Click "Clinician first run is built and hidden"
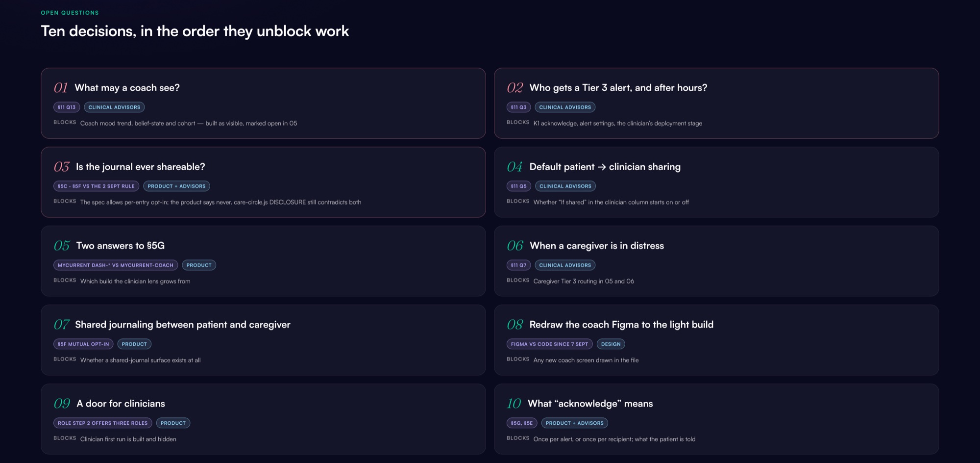980x463 pixels. (x=128, y=439)
